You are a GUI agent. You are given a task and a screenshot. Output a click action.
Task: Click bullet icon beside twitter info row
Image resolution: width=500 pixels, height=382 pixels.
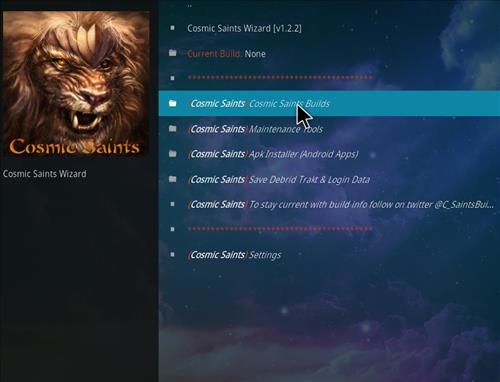(x=172, y=204)
